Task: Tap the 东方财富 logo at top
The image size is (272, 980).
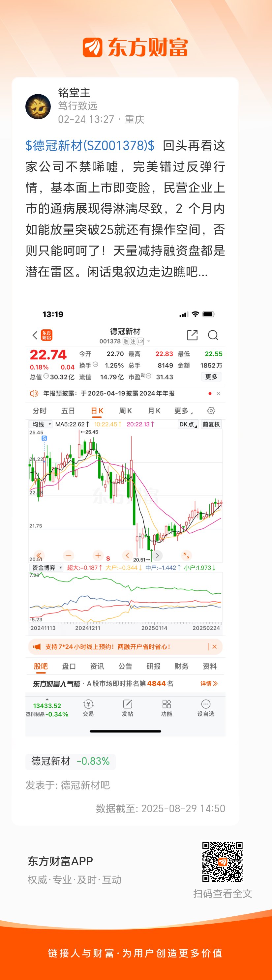Action: (136, 47)
